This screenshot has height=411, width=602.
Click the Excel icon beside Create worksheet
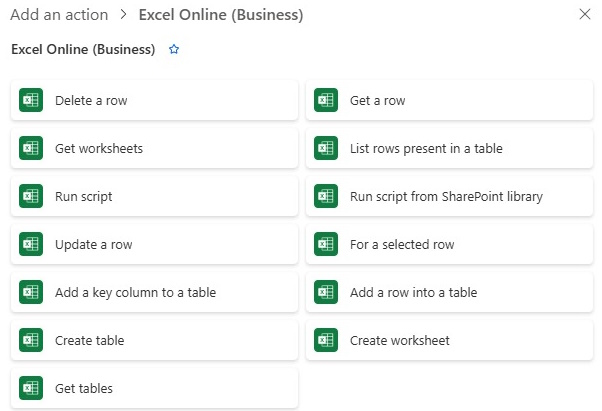[x=326, y=340]
